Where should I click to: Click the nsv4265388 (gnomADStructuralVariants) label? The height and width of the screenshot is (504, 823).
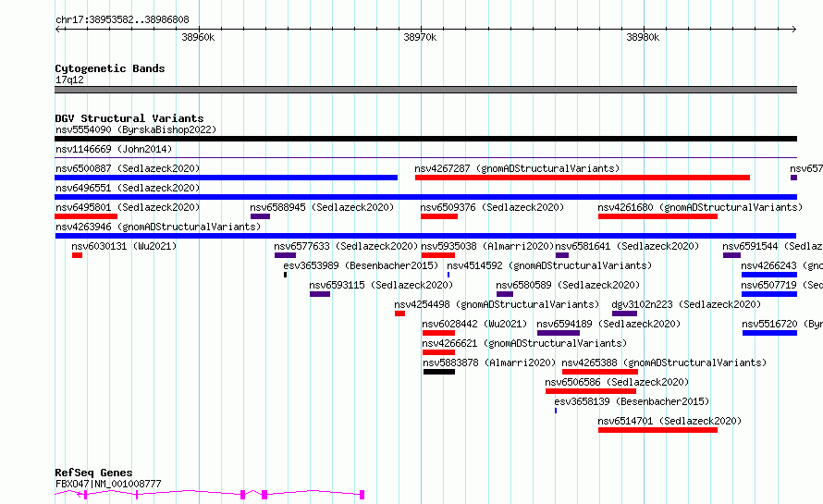click(x=664, y=363)
